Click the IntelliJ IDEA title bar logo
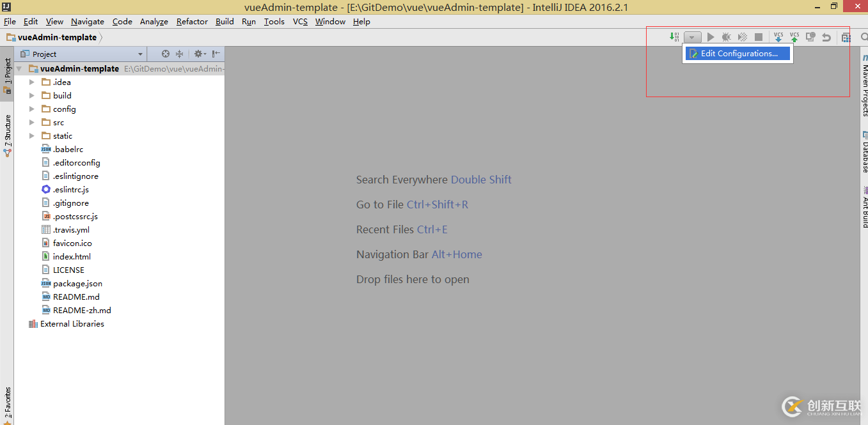Screen dimensions: 868x425 (7, 7)
